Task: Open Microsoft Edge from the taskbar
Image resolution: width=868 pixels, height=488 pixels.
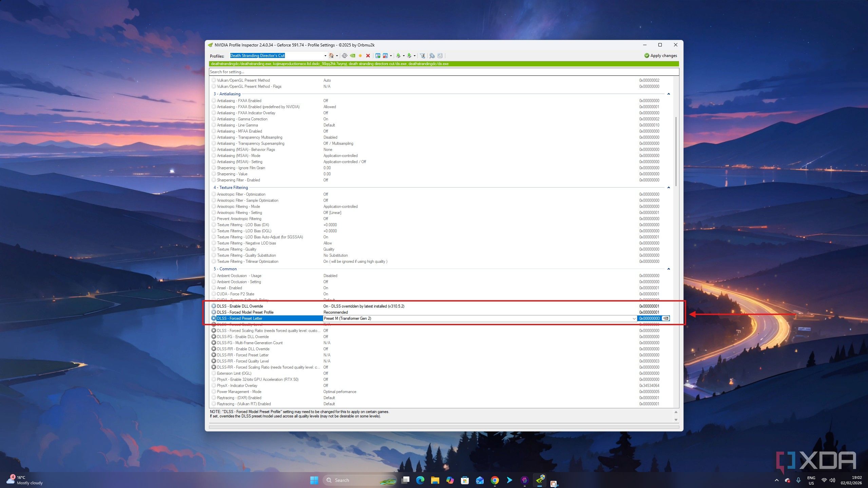Action: coord(420,480)
